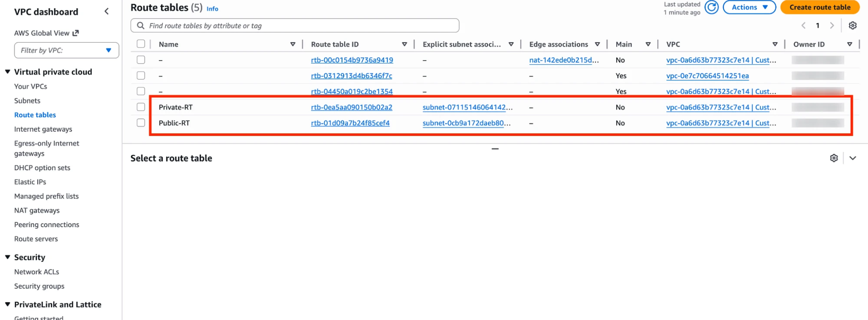Screen dimensions: 868x320
Task: Open NAT gateways page
Action: [37, 210]
